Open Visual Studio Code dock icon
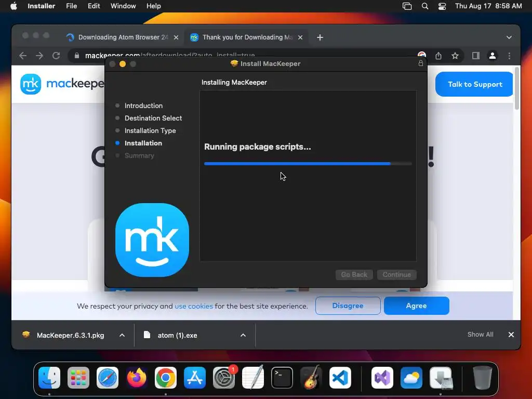The width and height of the screenshot is (532, 399). click(340, 377)
